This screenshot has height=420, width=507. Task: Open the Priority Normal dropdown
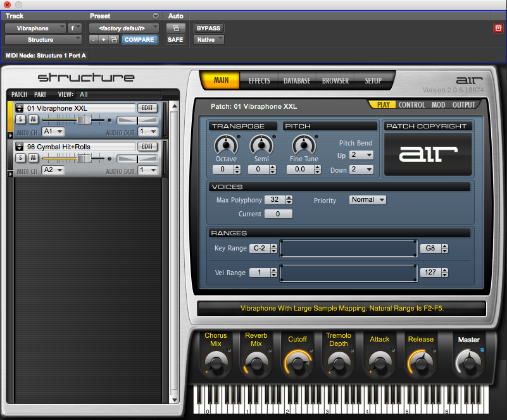pyautogui.click(x=368, y=200)
